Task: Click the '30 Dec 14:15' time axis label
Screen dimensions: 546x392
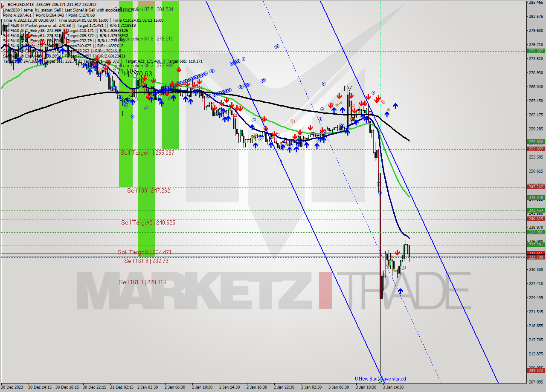Action: click(x=40, y=388)
